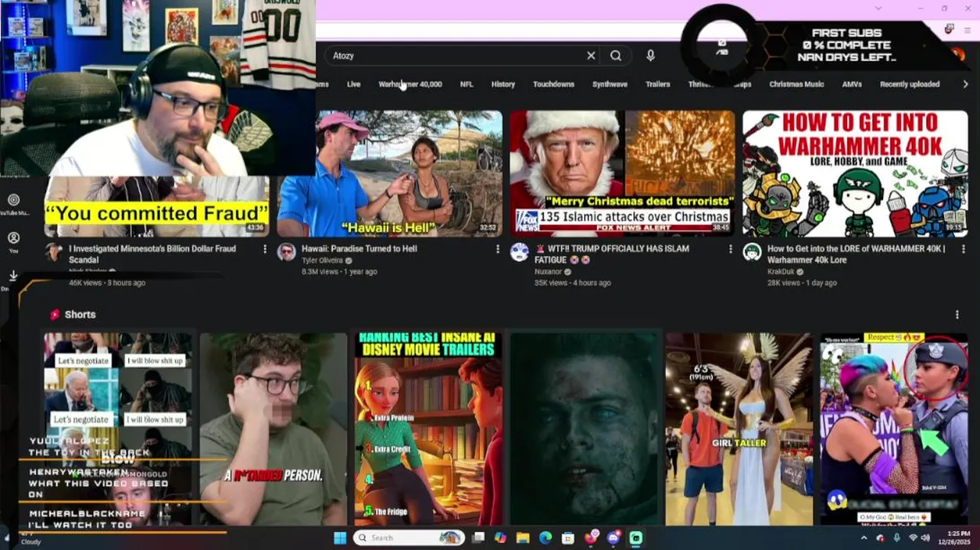Select the Touchdowns filter chip
The height and width of the screenshot is (550, 980).
pyautogui.click(x=553, y=84)
